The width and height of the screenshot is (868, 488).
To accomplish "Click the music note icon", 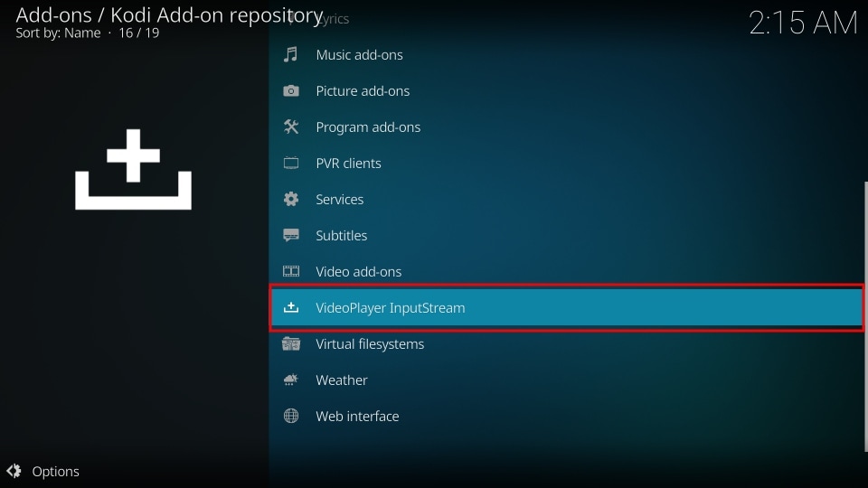I will 290,55.
